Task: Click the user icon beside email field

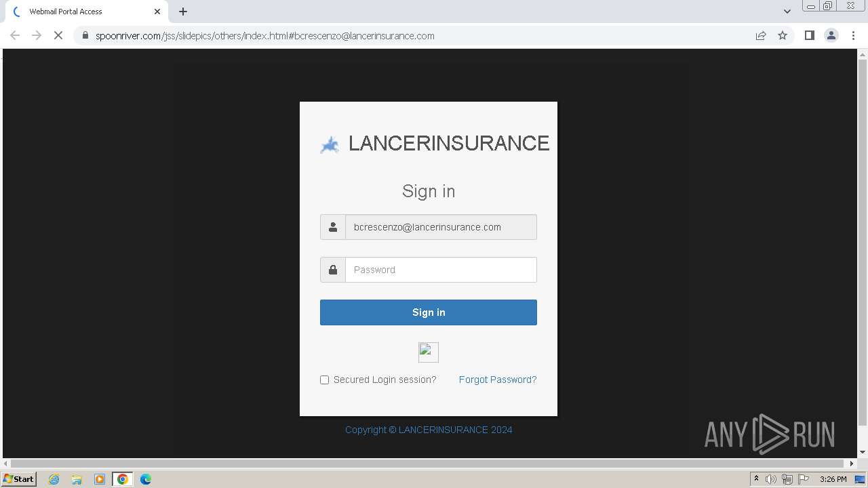Action: click(x=333, y=227)
